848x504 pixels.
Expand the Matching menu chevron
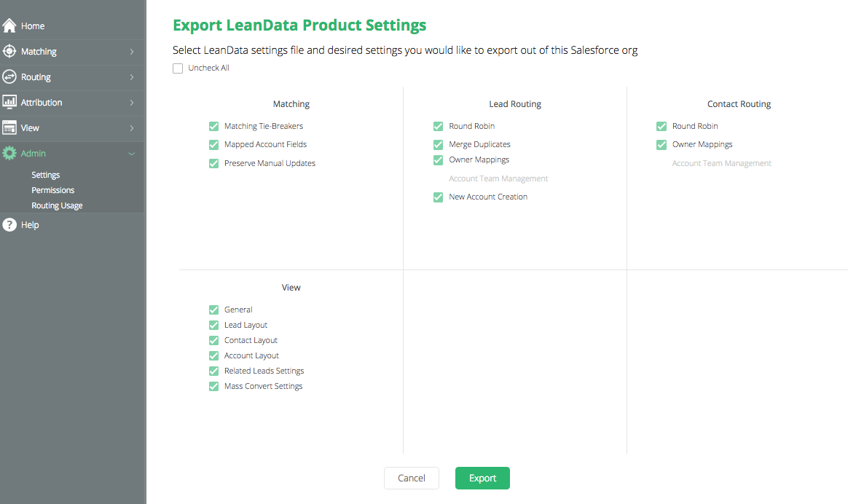tap(131, 52)
